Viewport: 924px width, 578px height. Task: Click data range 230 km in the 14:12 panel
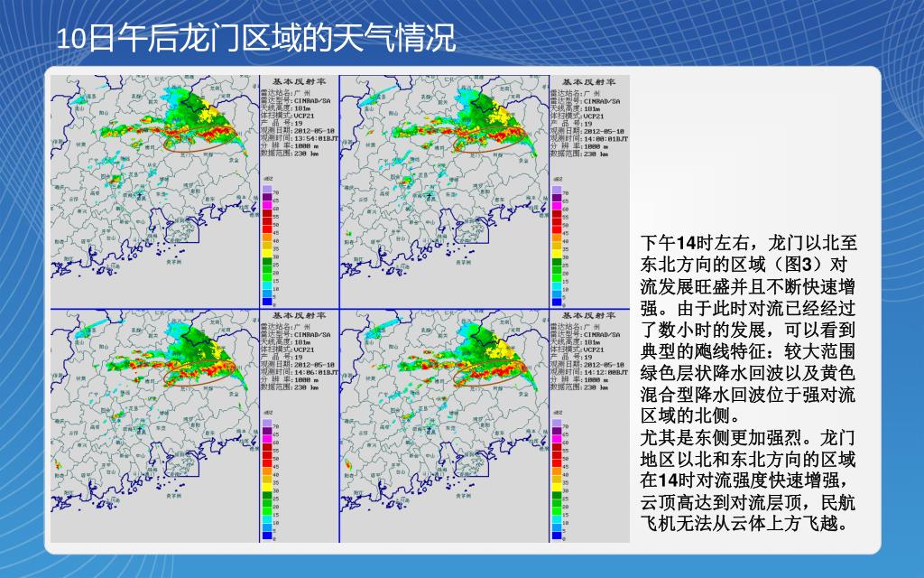tap(596, 387)
